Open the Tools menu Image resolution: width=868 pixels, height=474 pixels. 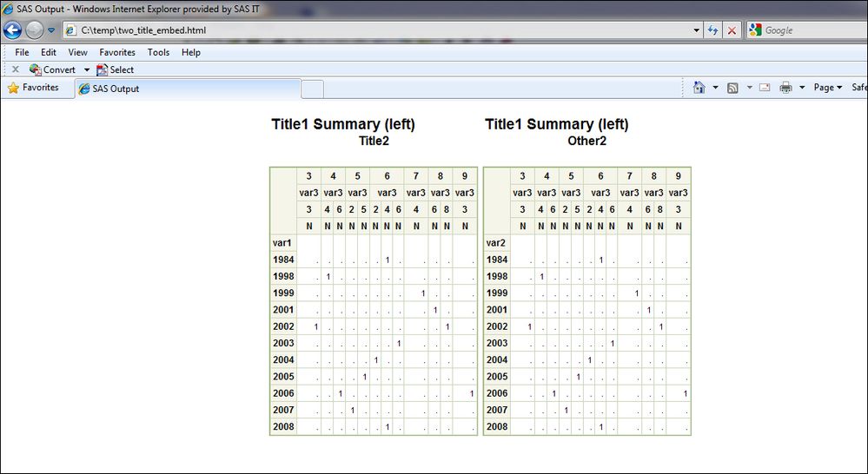(x=158, y=52)
